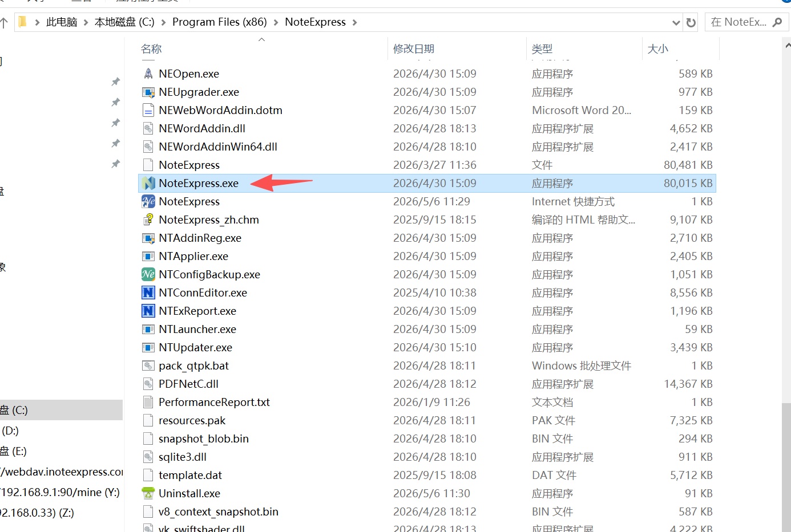Click the vertical scrollbar thumb of the file list
The width and height of the screenshot is (791, 532).
786,467
